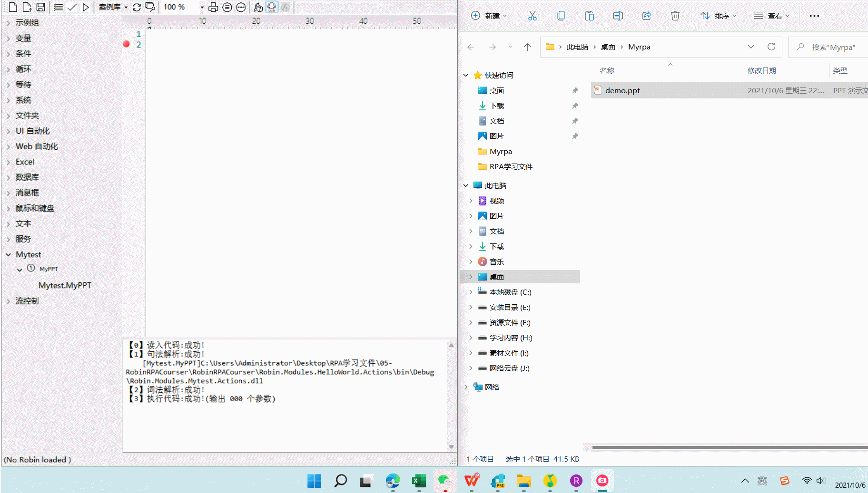Click the list-format toolbar icon
The width and height of the screenshot is (868, 493).
pos(58,7)
